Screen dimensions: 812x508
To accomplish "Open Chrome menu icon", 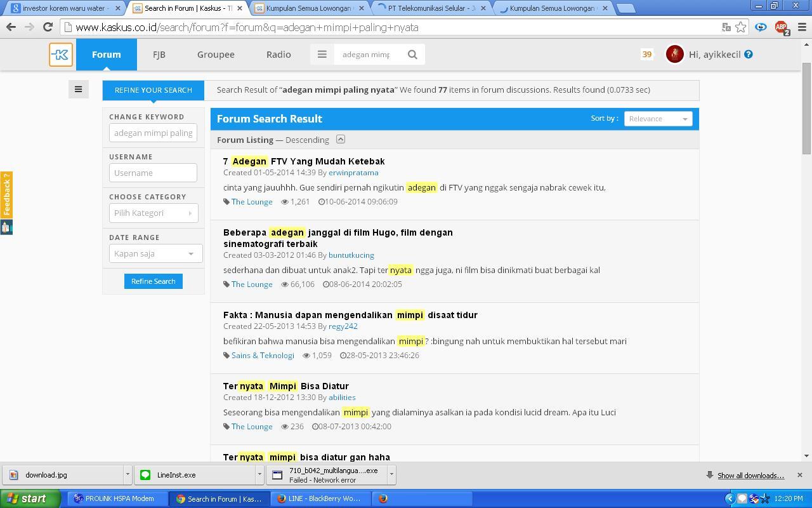I will pyautogui.click(x=801, y=27).
